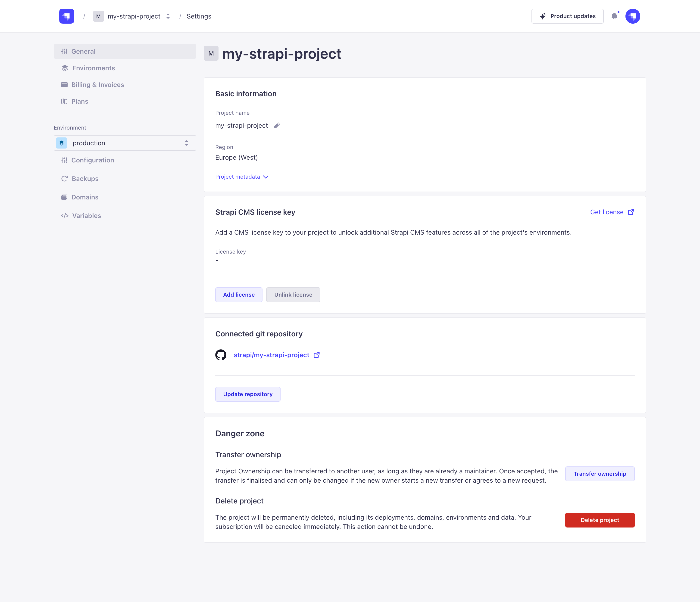Open the Get license link

tap(612, 212)
